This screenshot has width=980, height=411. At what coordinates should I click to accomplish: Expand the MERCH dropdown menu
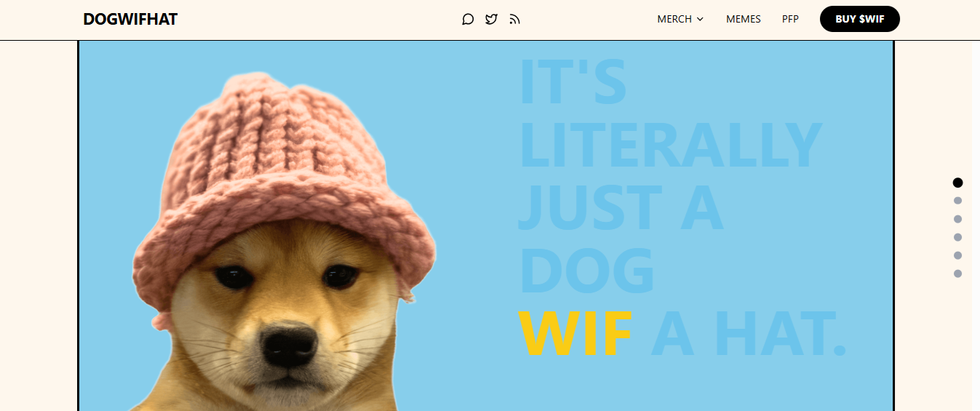[x=680, y=19]
